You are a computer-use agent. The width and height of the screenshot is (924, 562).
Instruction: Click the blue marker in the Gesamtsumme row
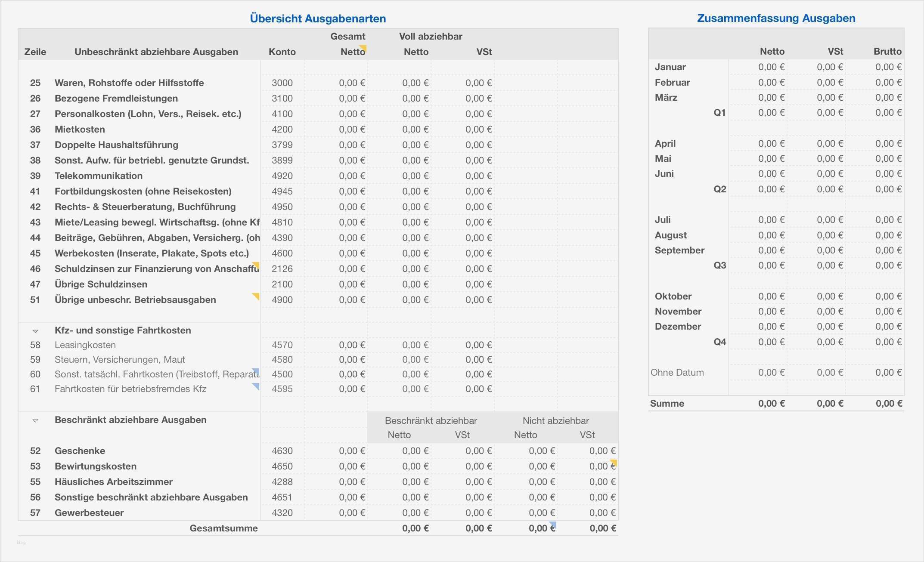click(x=553, y=524)
